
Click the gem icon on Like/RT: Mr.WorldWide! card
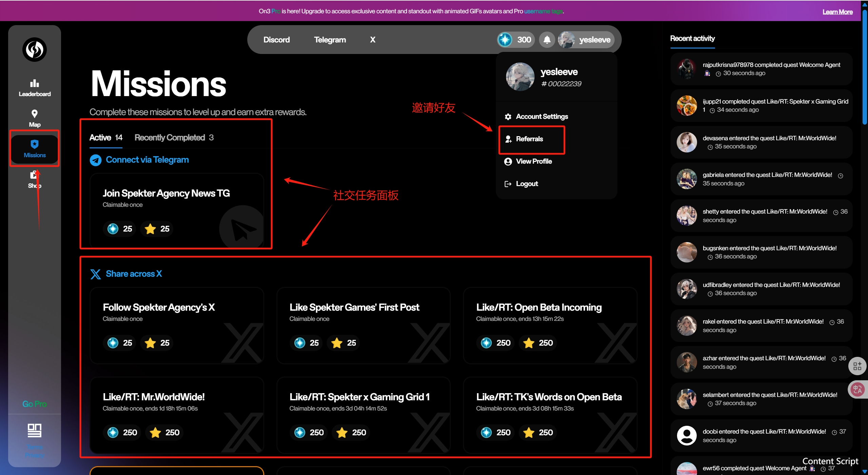tap(113, 433)
